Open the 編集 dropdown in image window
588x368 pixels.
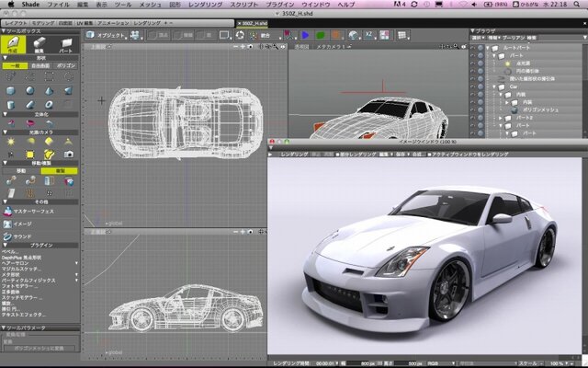[386, 155]
